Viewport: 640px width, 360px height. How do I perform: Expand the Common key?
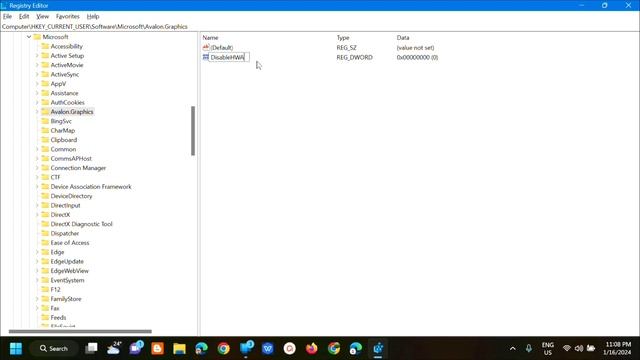pos(37,149)
